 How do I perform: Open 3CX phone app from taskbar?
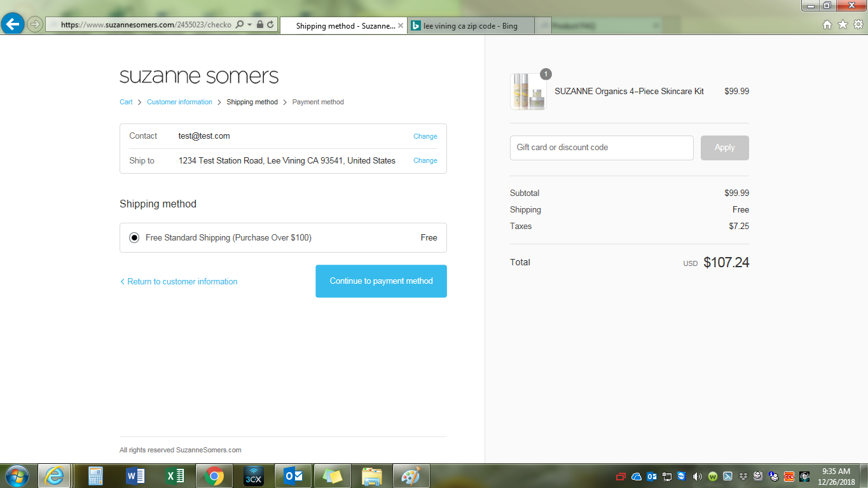254,476
